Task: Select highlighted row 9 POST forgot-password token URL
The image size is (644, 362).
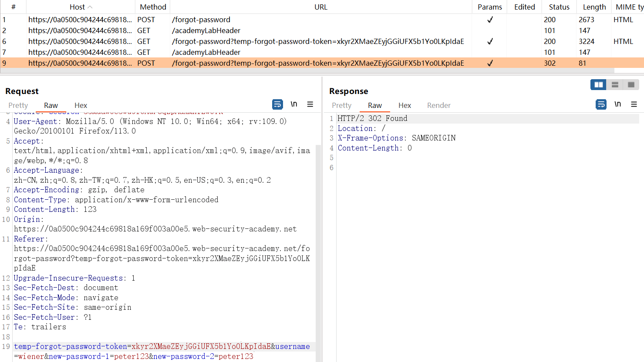Action: pyautogui.click(x=322, y=63)
